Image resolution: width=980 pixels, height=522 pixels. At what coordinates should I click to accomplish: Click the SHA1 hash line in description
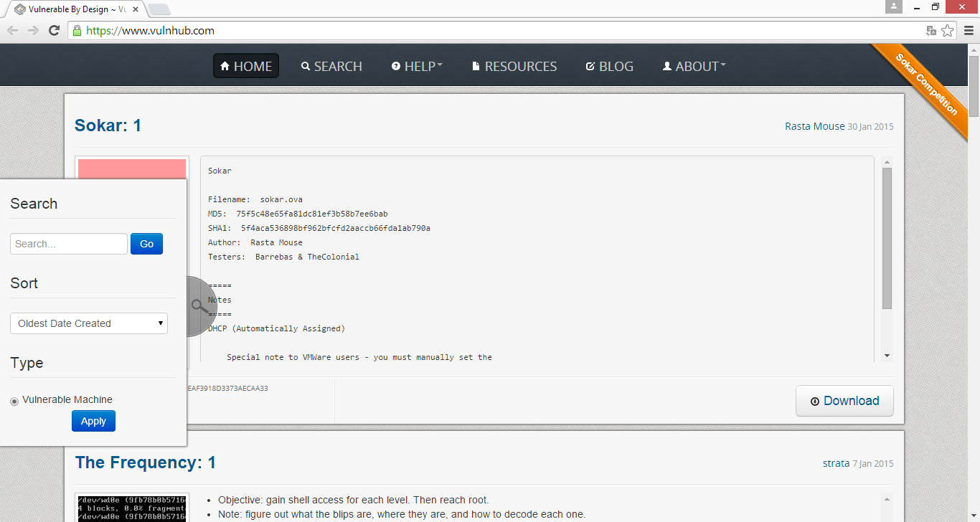(319, 228)
